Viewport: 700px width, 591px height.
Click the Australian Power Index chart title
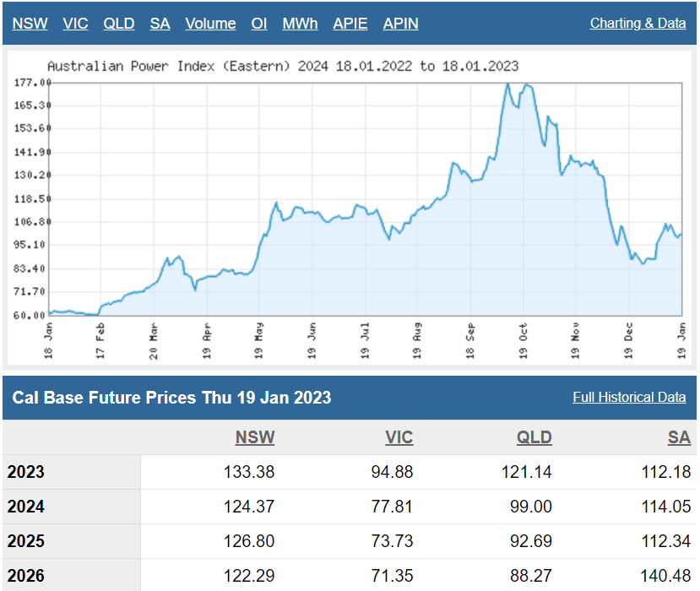coord(283,66)
